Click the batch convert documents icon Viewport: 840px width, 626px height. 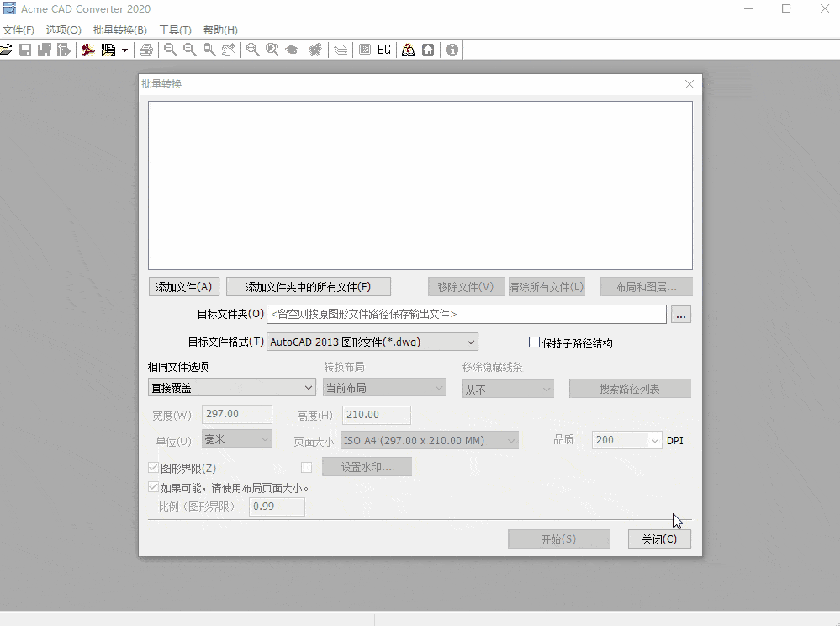click(x=108, y=50)
